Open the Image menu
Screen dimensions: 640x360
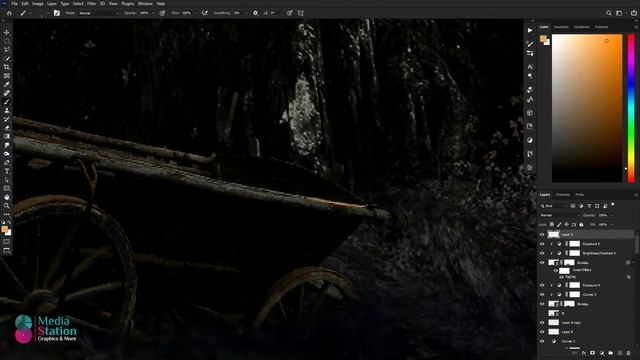[38, 4]
